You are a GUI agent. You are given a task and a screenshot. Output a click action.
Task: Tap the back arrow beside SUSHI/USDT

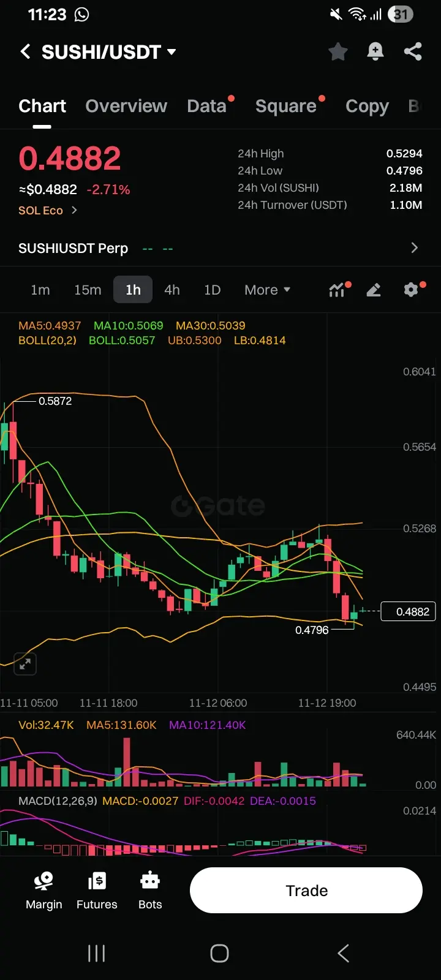(x=25, y=51)
